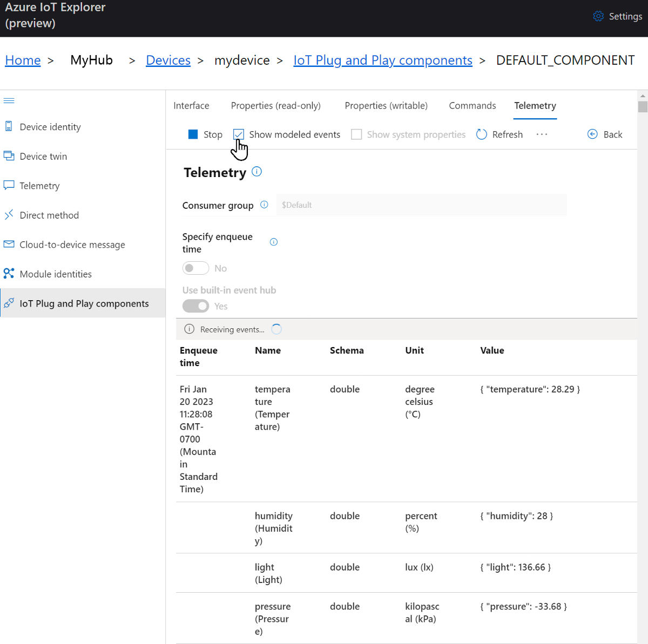Click the Telemetry info icon
The height and width of the screenshot is (644, 648).
pyautogui.click(x=256, y=171)
